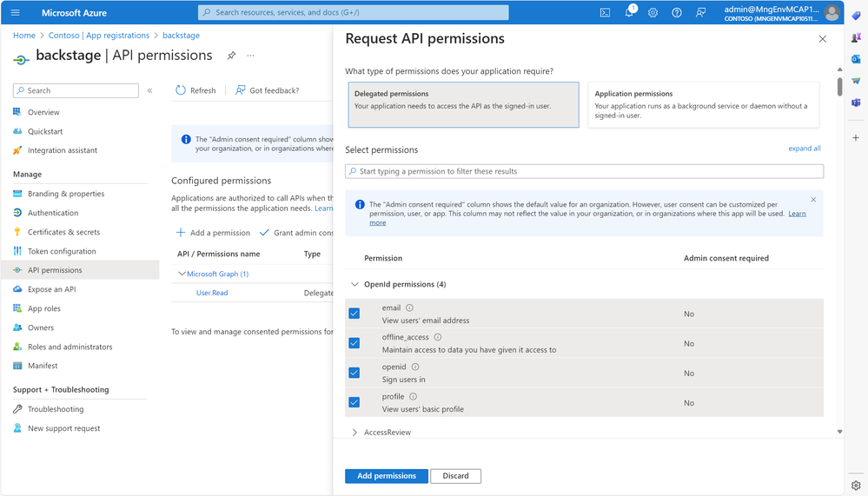Open portal settings gear in top bar
The width and height of the screenshot is (868, 496).
pyautogui.click(x=653, y=12)
